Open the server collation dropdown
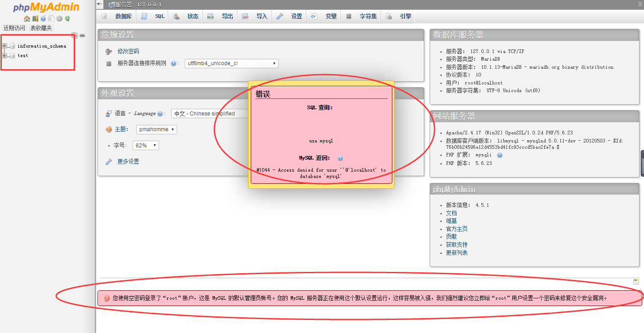Viewport: 644px width, 333px height. click(231, 63)
